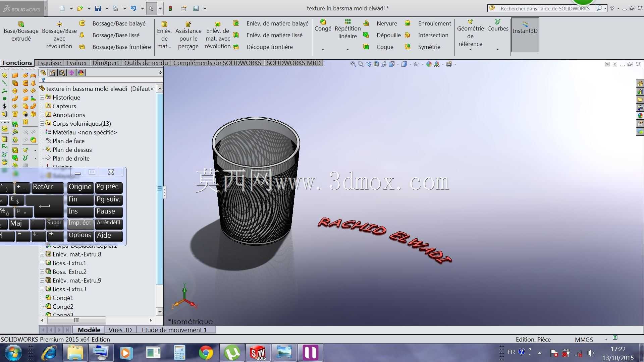Select Symétrie mirror tool
The image size is (644, 362).
(423, 47)
